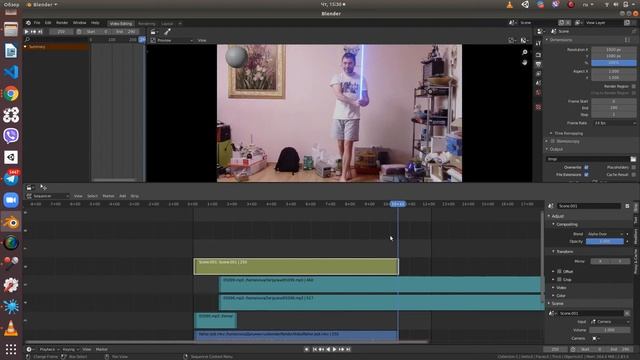Open the Preview display mode dropdown

171,40
